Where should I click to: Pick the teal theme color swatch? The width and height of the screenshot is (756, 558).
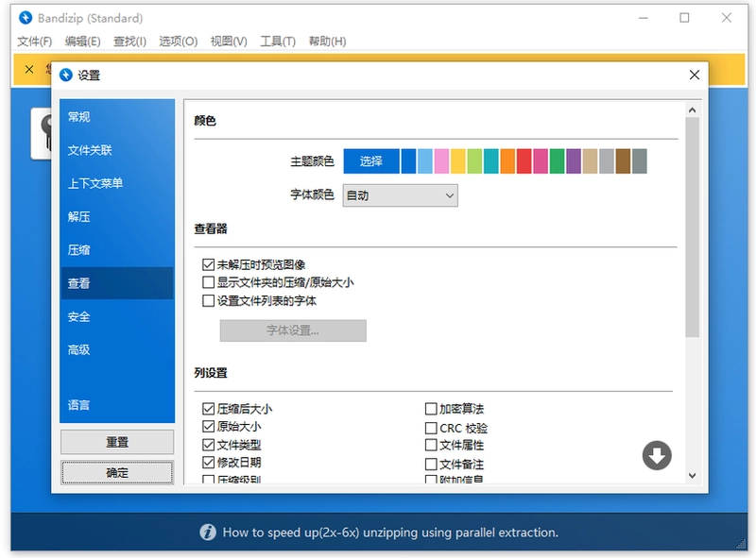point(490,161)
